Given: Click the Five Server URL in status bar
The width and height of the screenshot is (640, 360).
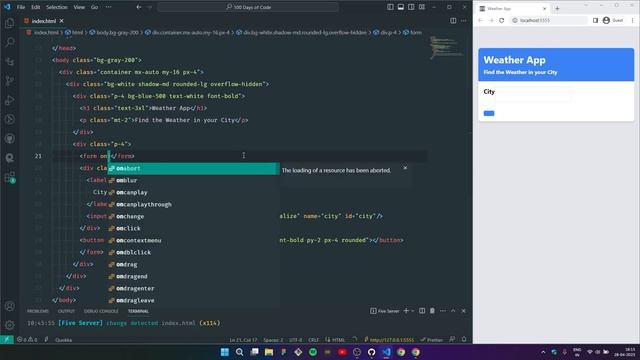Looking at the screenshot, I should [x=389, y=340].
